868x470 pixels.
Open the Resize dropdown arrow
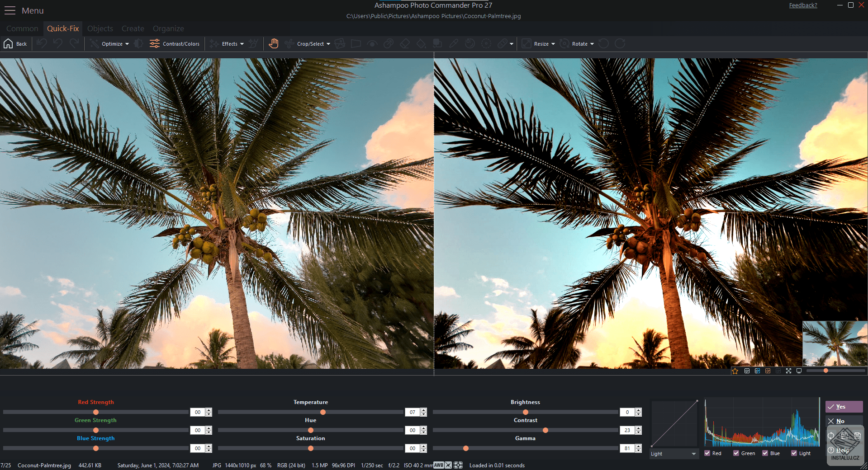click(553, 44)
